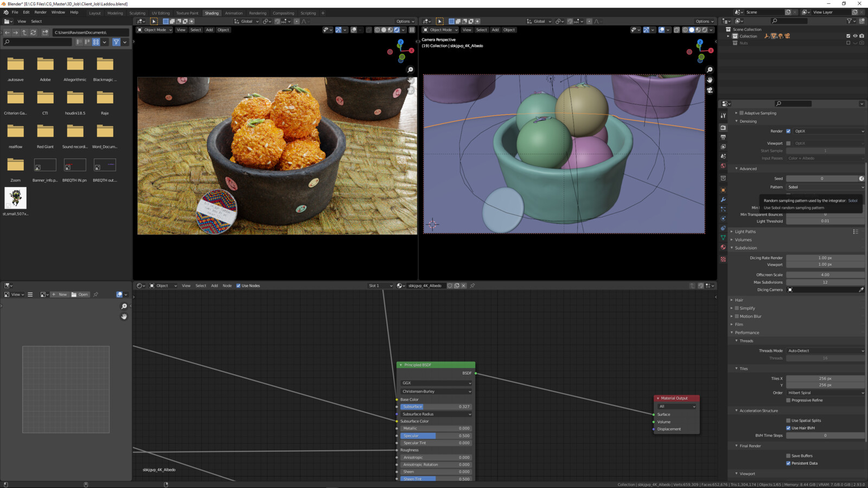Click file browser back arrow
This screenshot has width=868, height=488.
point(7,33)
